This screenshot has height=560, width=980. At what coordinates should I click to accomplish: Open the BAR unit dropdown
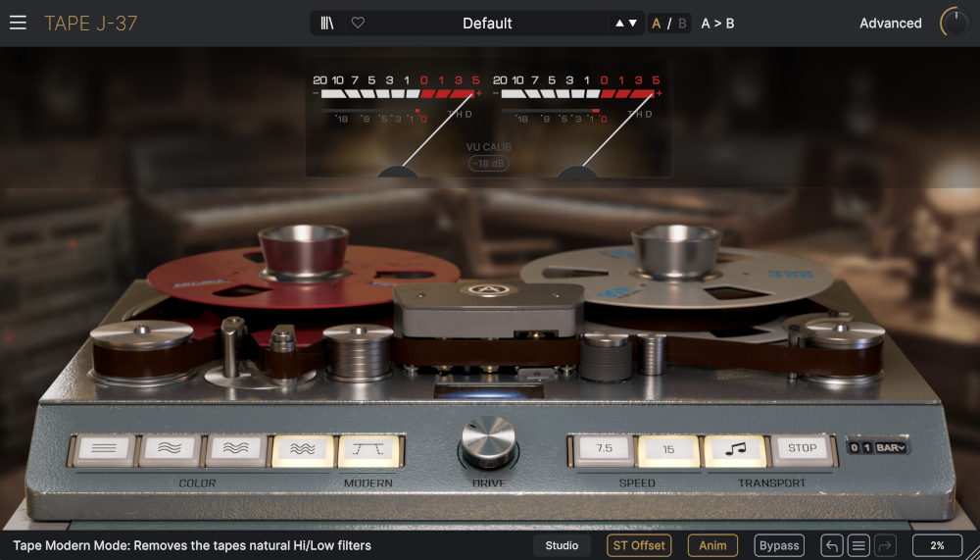pos(891,447)
